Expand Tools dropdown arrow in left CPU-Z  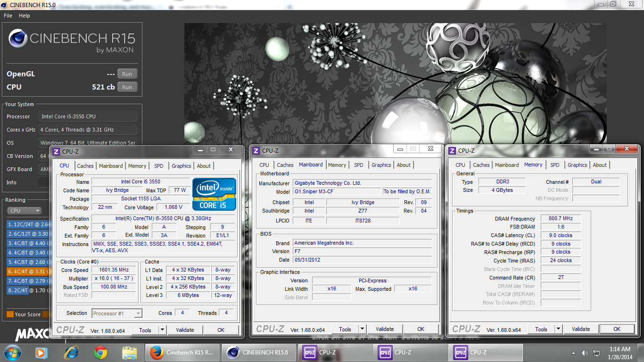(x=162, y=330)
